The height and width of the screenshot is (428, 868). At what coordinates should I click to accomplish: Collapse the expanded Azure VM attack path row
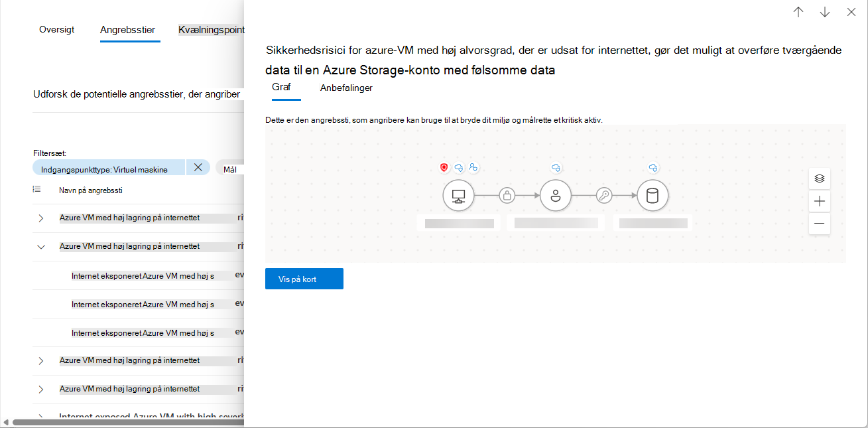click(41, 247)
